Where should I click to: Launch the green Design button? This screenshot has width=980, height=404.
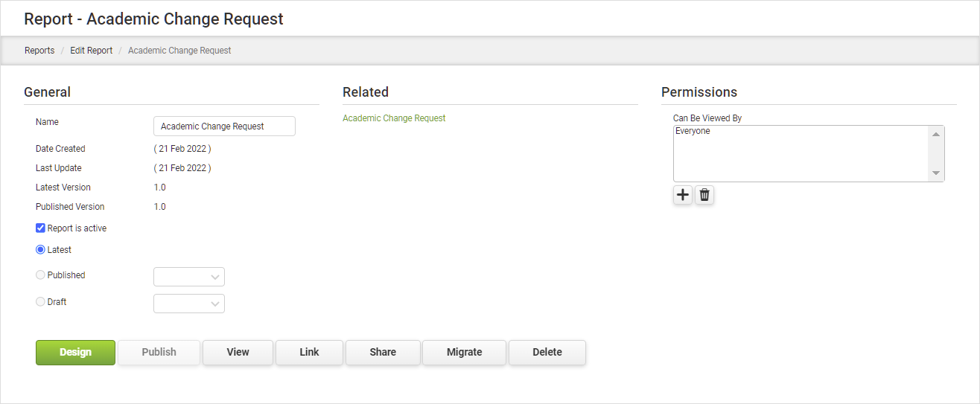[75, 353]
